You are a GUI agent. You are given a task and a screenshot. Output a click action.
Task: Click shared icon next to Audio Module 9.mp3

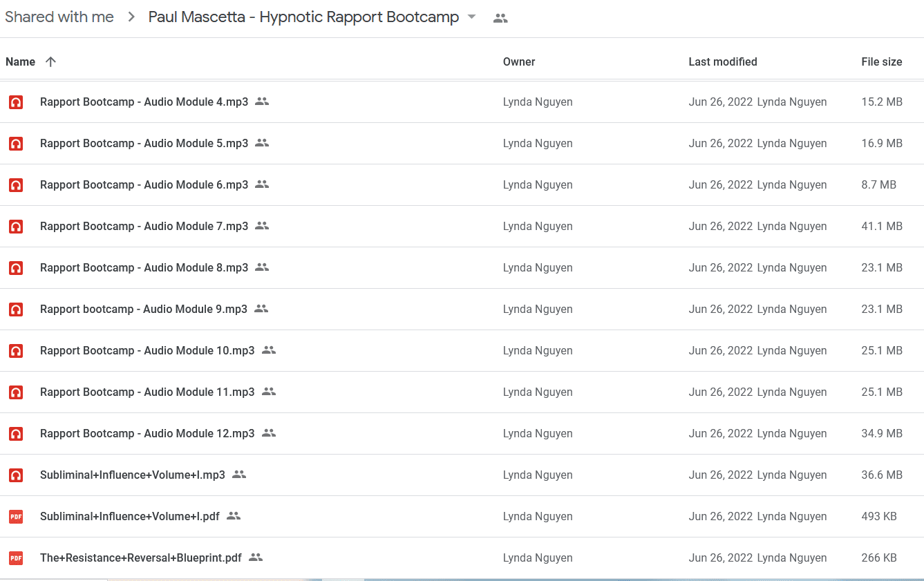261,308
